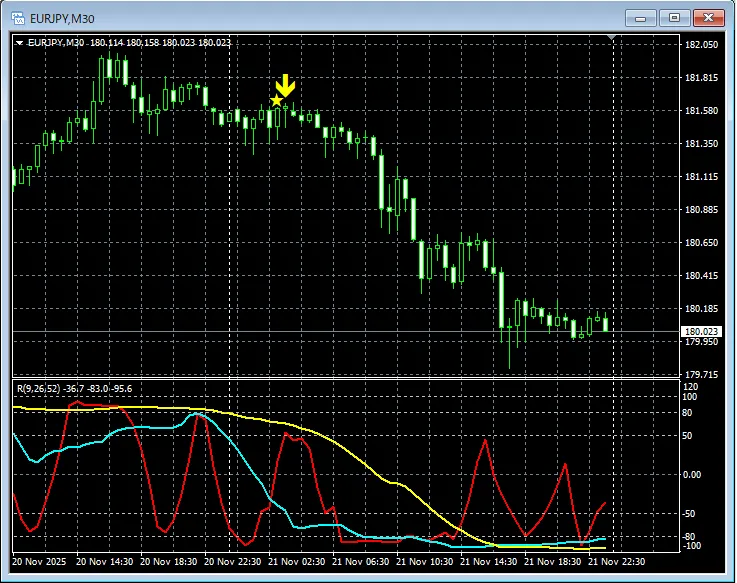
Task: Click the 179.715 price scale label
Action: [701, 375]
